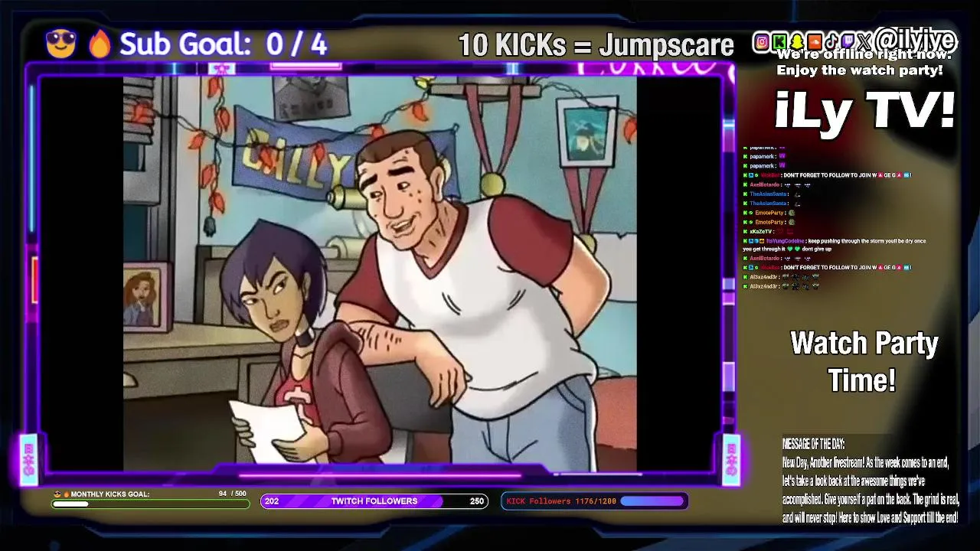980x551 pixels.
Task: Click the We're offline right now notice
Action: [x=864, y=55]
